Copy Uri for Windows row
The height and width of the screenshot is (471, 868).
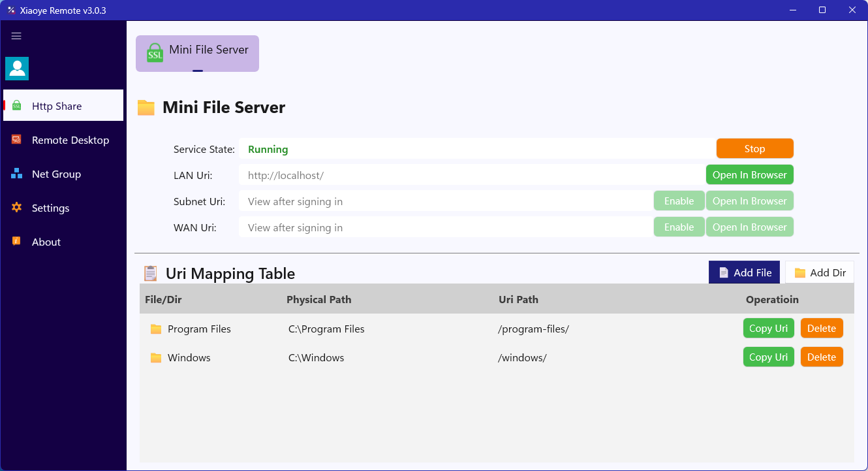768,357
